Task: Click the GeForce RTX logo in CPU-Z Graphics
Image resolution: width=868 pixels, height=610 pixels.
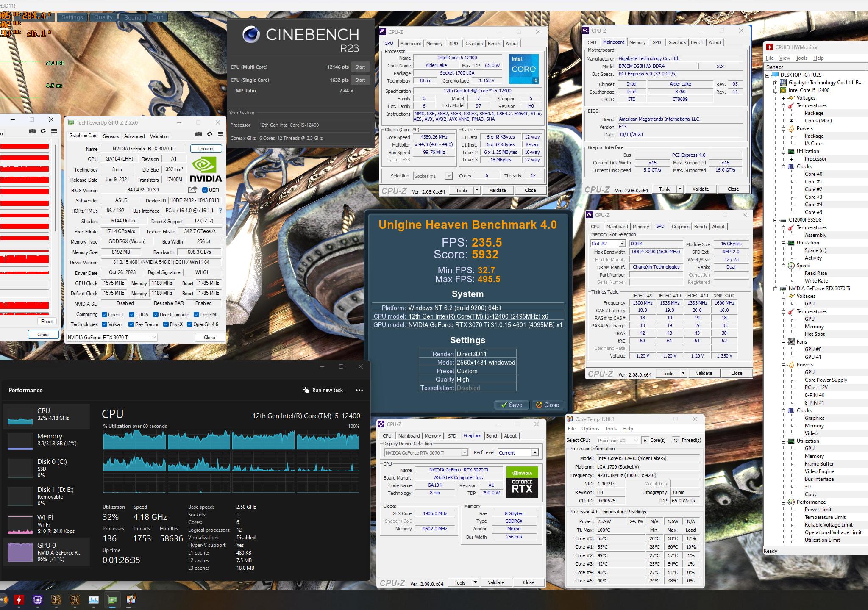Action: tap(522, 482)
